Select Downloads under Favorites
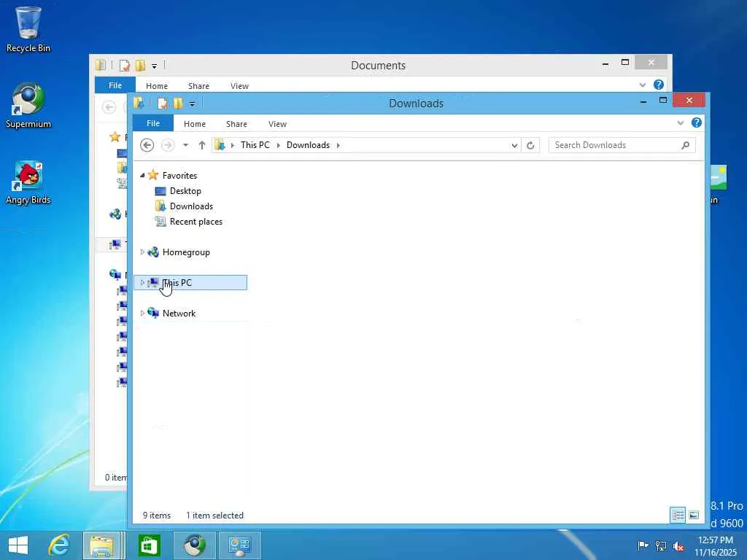This screenshot has height=560, width=747. coord(191,206)
